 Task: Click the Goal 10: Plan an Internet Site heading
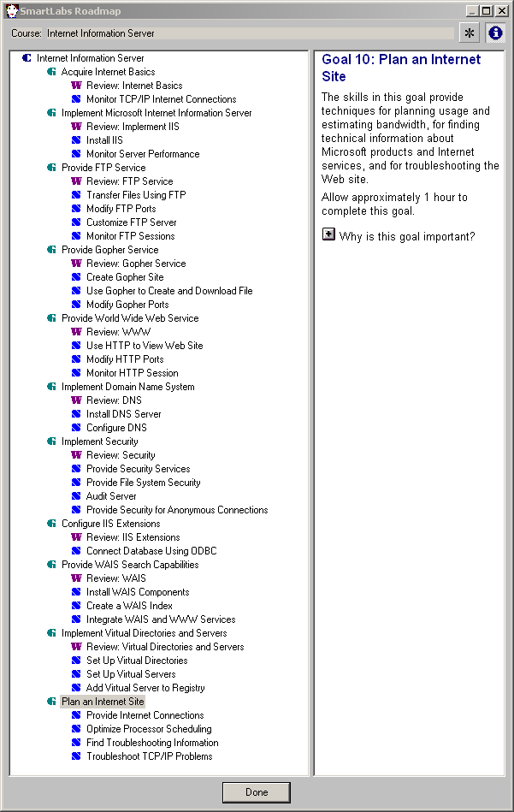(x=401, y=68)
